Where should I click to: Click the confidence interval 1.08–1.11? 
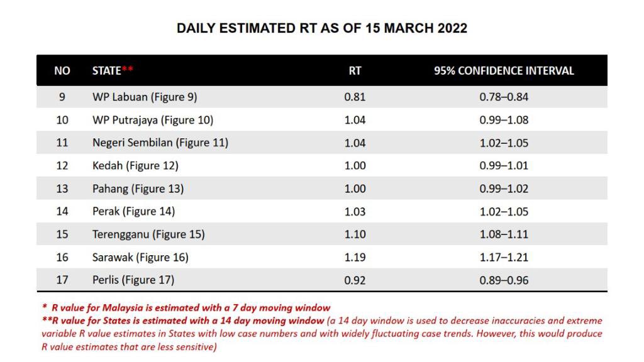[x=504, y=234]
